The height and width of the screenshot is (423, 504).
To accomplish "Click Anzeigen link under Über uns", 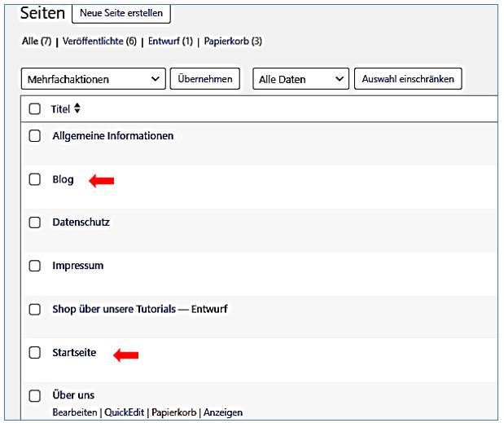I will click(223, 412).
